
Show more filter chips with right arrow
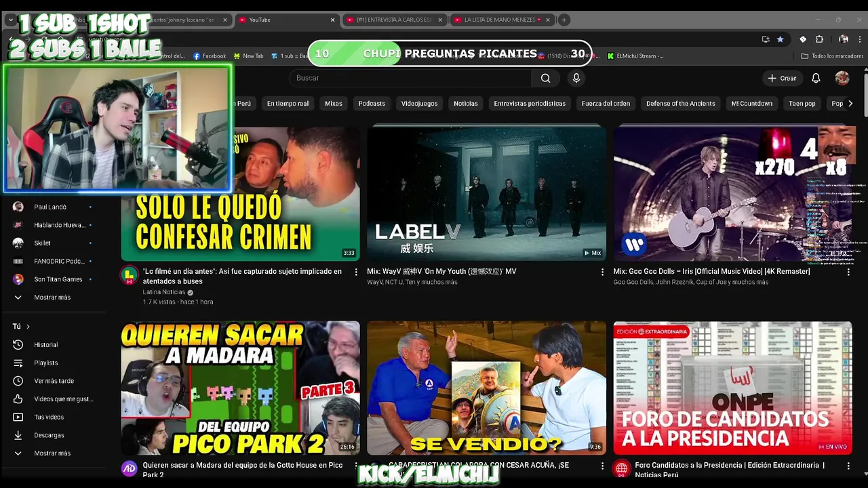[850, 104]
